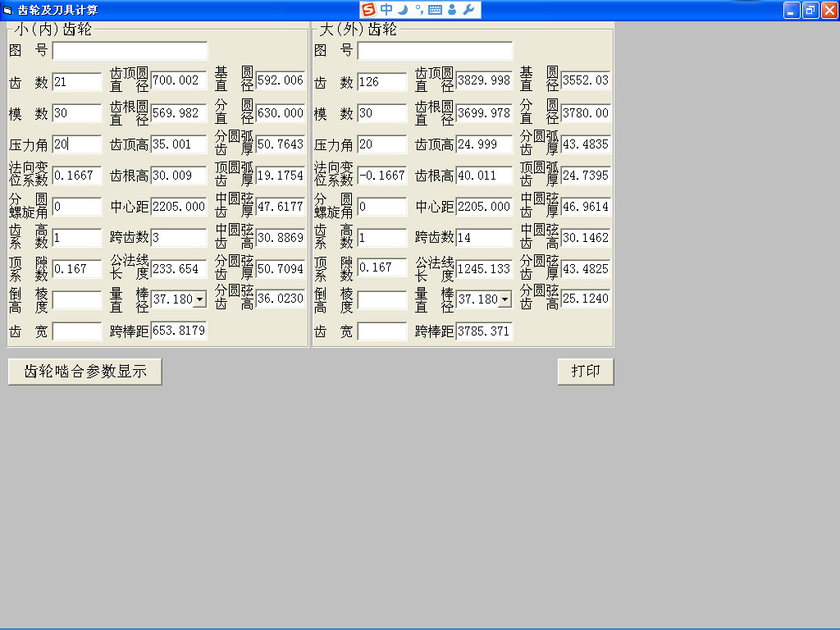The height and width of the screenshot is (630, 840).
Task: Select large gear 齿顶高 value 24.999
Action: (484, 144)
